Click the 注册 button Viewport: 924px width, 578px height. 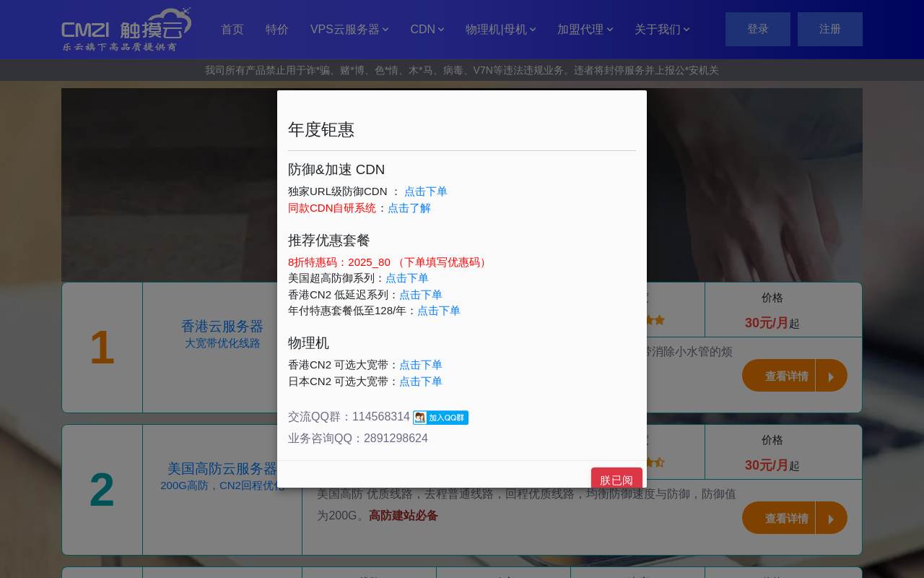[x=830, y=29]
